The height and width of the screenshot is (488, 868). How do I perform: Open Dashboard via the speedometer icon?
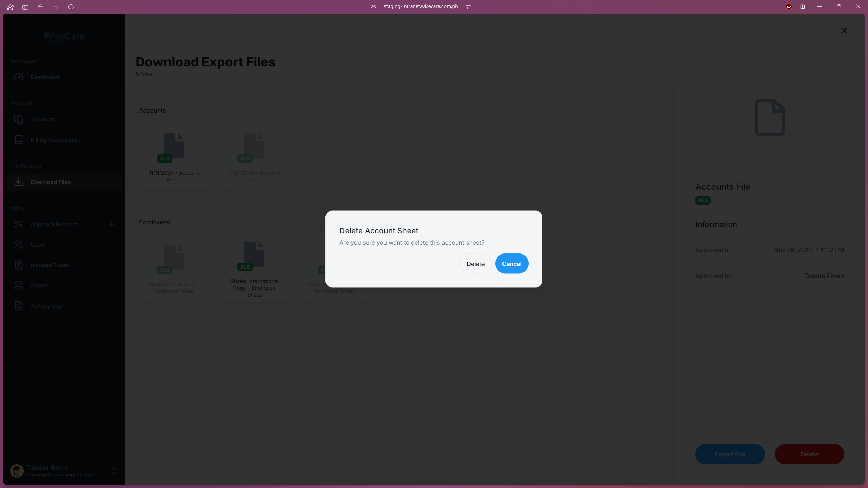click(x=19, y=77)
